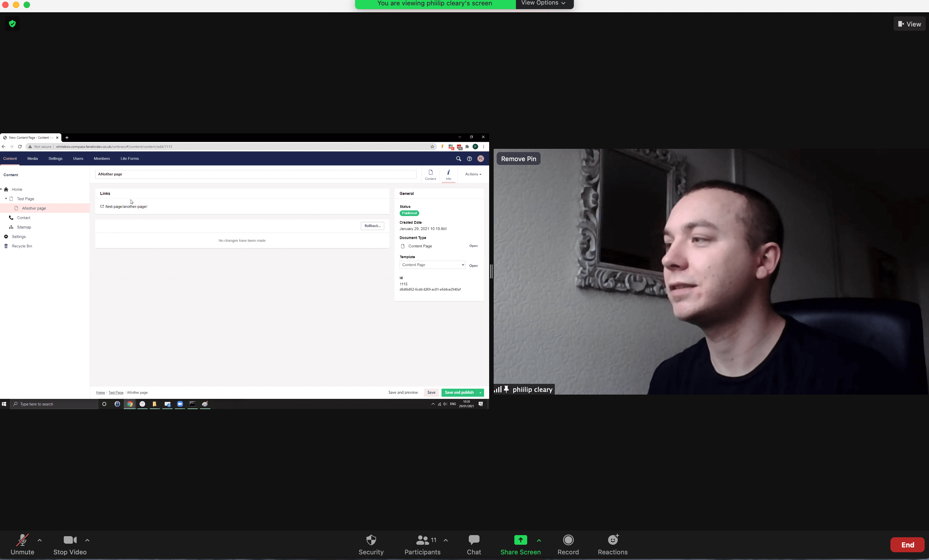Click the Zoom Security shield icon
Screen dimensions: 929x560
coord(371,540)
